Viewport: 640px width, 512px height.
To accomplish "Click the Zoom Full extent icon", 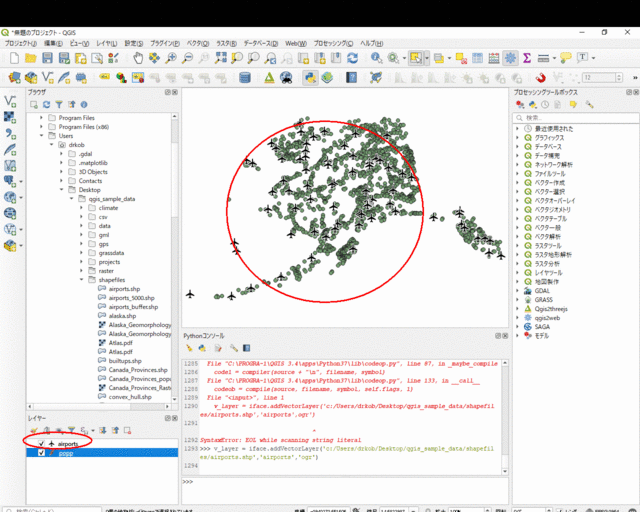I will (220, 58).
